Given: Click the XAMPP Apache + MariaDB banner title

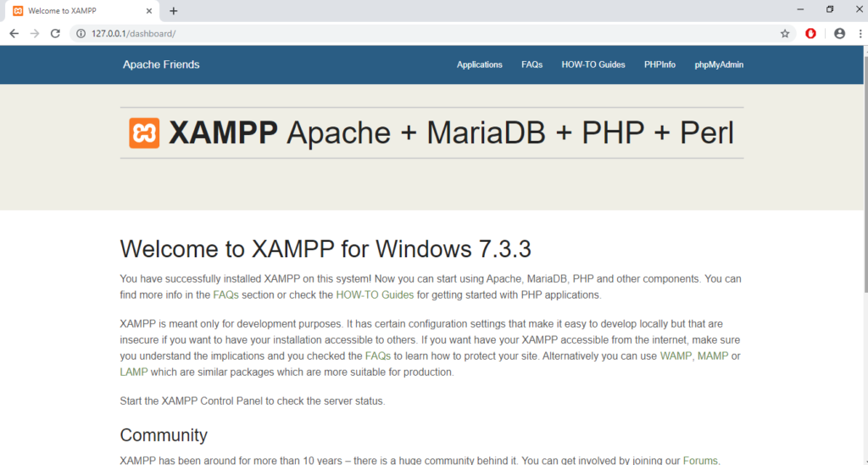Looking at the screenshot, I should tap(451, 133).
